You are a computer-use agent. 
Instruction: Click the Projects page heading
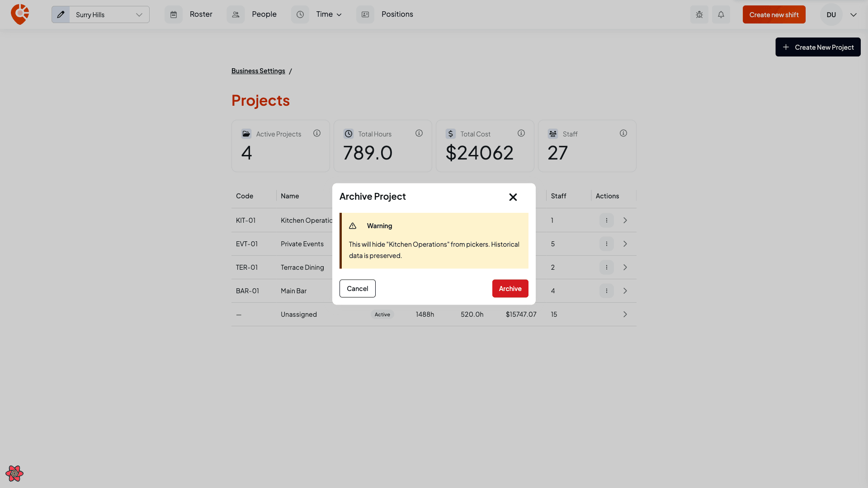260,100
